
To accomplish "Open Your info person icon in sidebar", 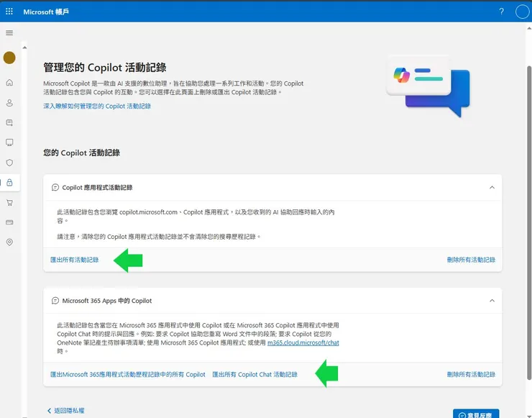I will (9, 103).
